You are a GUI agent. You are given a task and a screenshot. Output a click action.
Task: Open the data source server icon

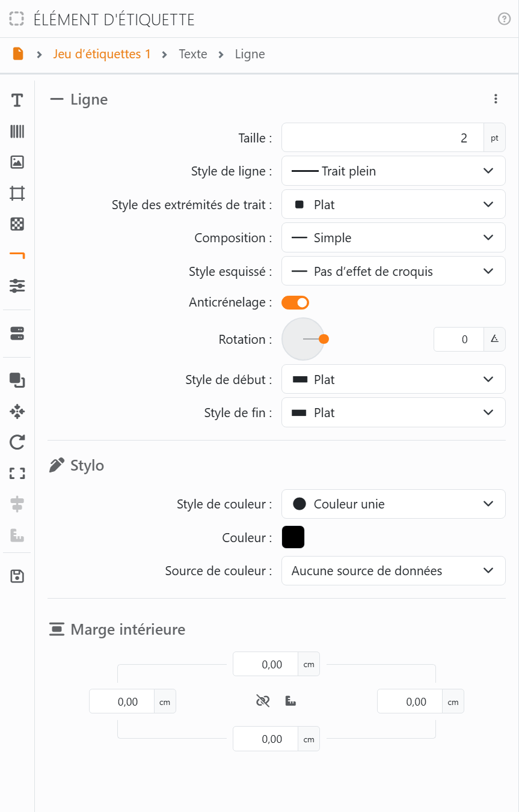17,334
